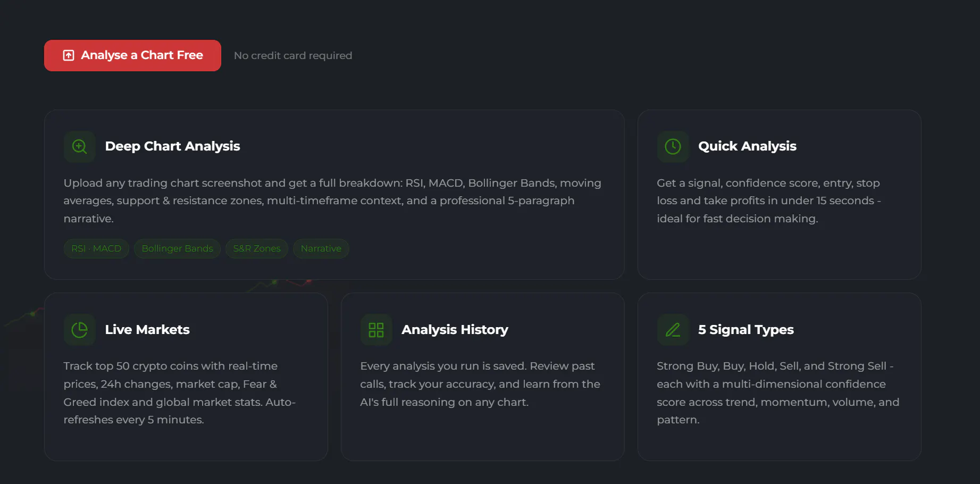Select the Bollinger Bands tag

click(177, 248)
